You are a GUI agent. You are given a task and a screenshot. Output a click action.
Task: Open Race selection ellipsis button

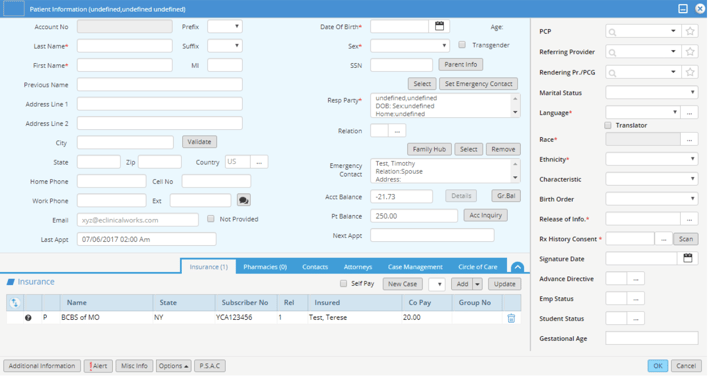pos(689,140)
